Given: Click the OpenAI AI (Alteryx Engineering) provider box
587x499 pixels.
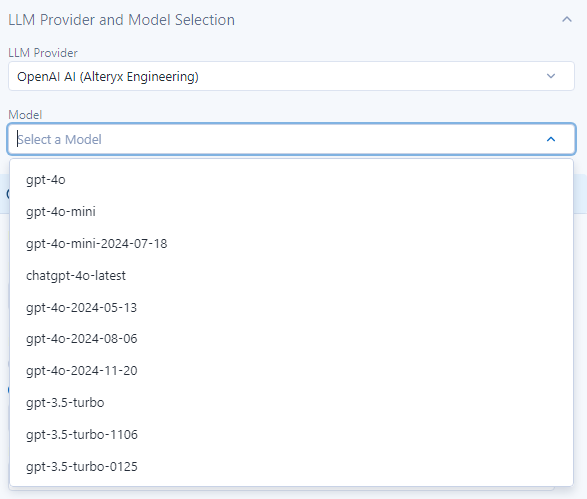Looking at the screenshot, I should click(291, 76).
